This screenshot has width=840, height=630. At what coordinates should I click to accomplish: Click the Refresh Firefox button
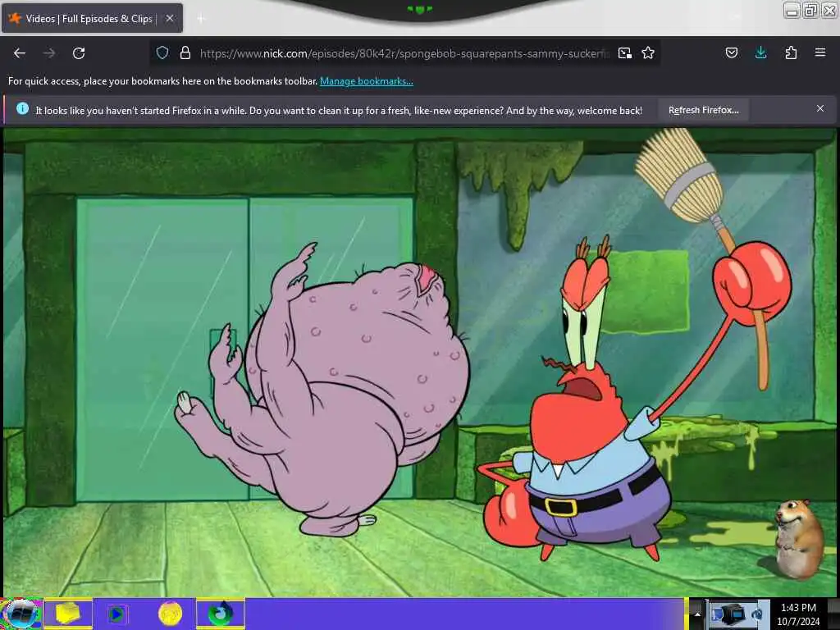click(703, 110)
